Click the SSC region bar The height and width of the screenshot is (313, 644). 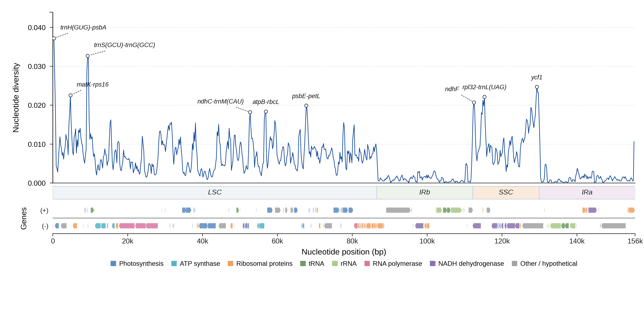pos(506,193)
